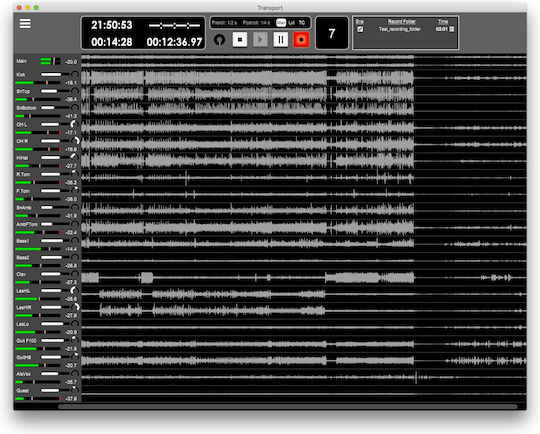Select the LesLo track label
The width and height of the screenshot is (540, 434).
pos(22,324)
